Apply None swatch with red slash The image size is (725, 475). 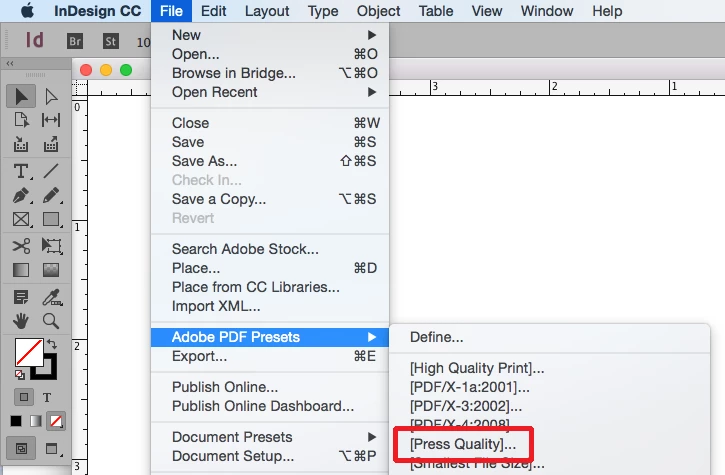tap(56, 421)
